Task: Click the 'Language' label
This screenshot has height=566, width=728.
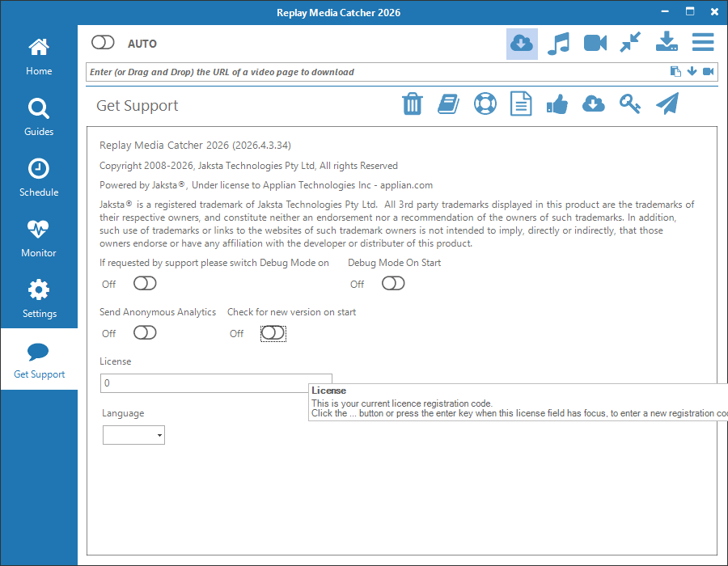Action: click(123, 413)
